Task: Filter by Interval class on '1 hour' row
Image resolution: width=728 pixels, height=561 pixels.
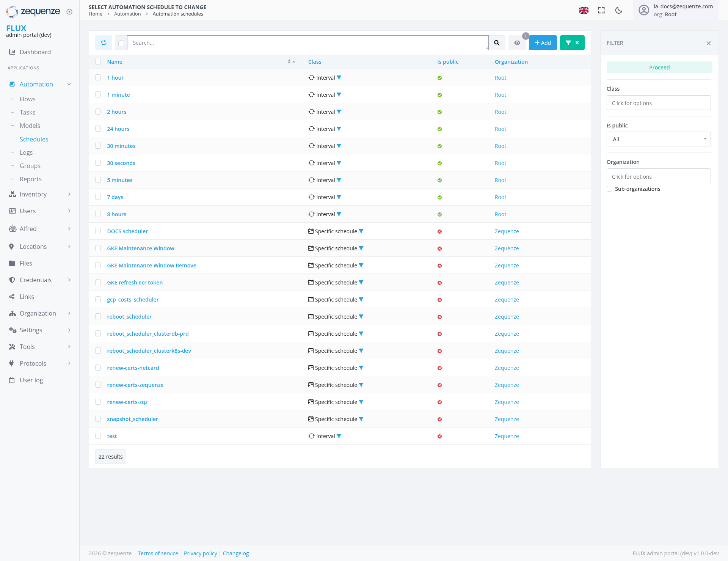Action: click(339, 78)
